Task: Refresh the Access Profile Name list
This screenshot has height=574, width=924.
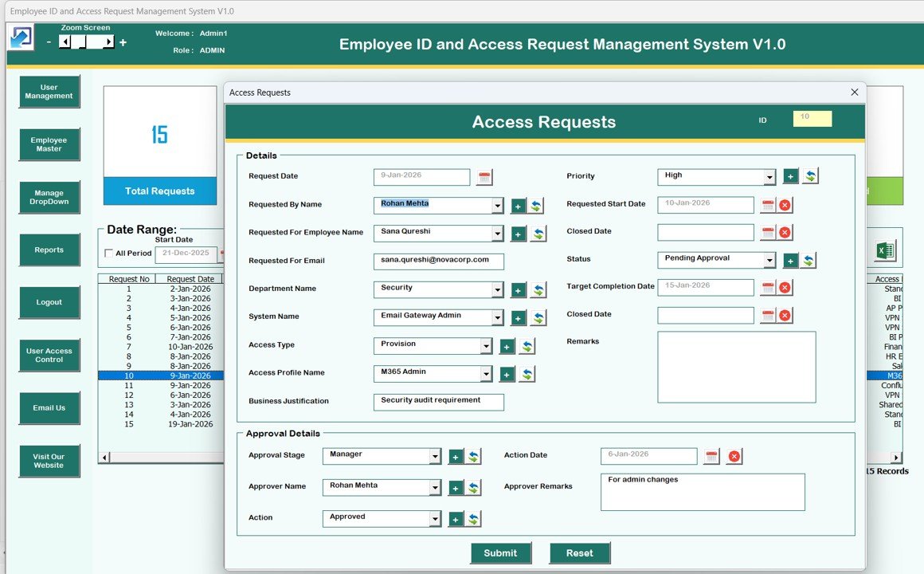Action: pyautogui.click(x=527, y=374)
